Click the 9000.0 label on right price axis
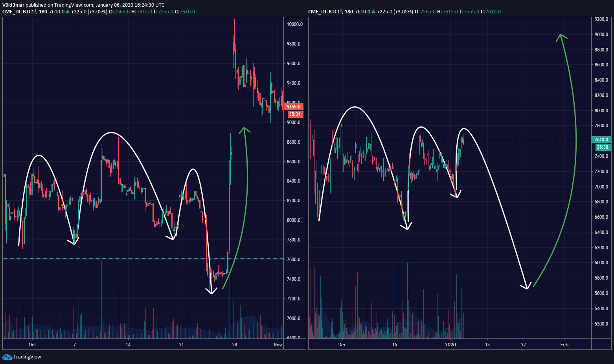614x364 pixels. [601, 35]
